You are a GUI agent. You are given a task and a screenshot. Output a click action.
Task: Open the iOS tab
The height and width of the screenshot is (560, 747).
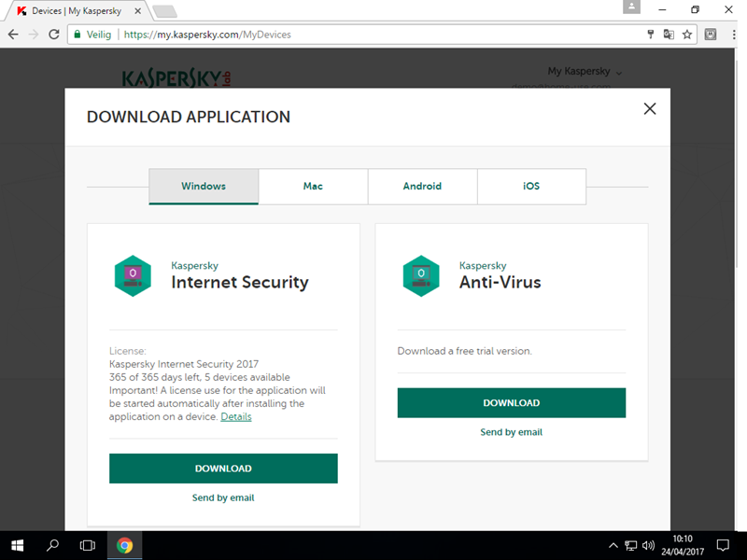[x=531, y=186]
